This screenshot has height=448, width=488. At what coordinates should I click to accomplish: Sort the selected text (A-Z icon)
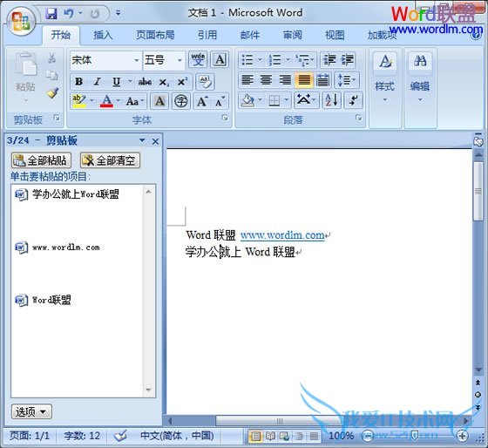coord(331,100)
